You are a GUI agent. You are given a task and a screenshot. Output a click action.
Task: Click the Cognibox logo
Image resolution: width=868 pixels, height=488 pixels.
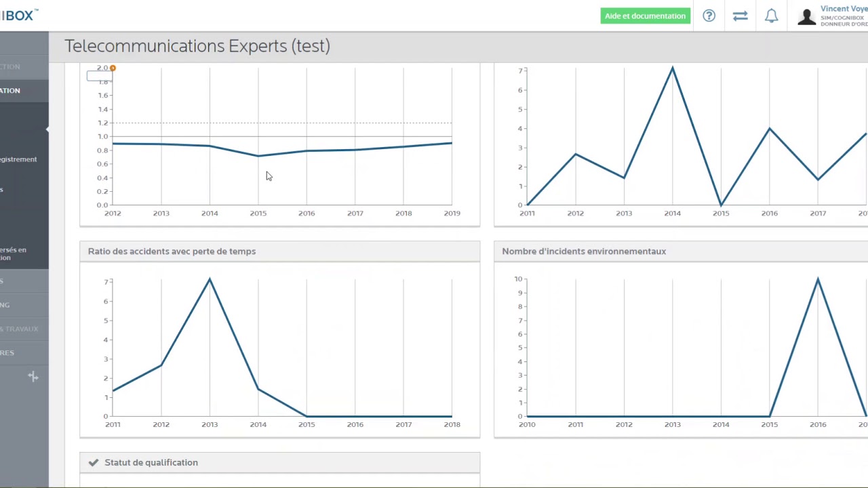pos(19,15)
